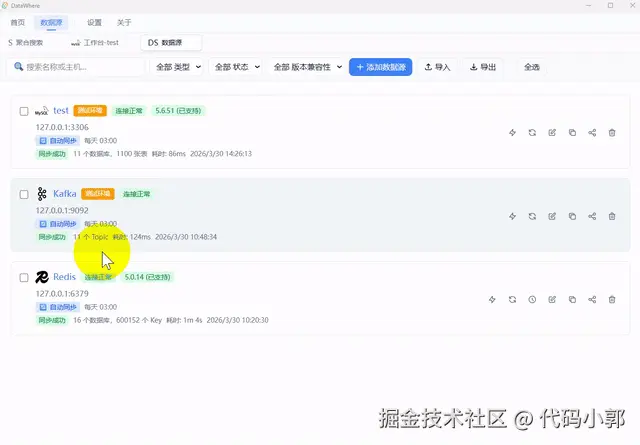Image resolution: width=640 pixels, height=445 pixels.
Task: Check the test datasource checkbox
Action: (x=24, y=111)
